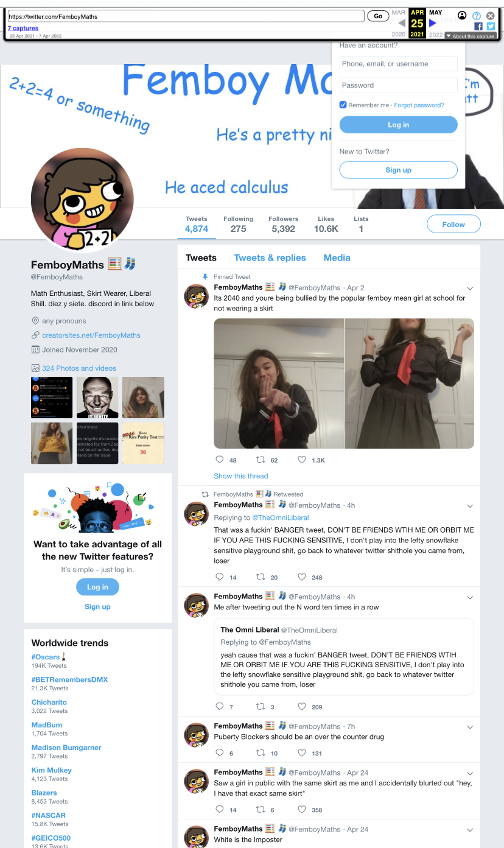This screenshot has height=848, width=504.
Task: Expand the pinned tweet options chevron
Action: 470,288
